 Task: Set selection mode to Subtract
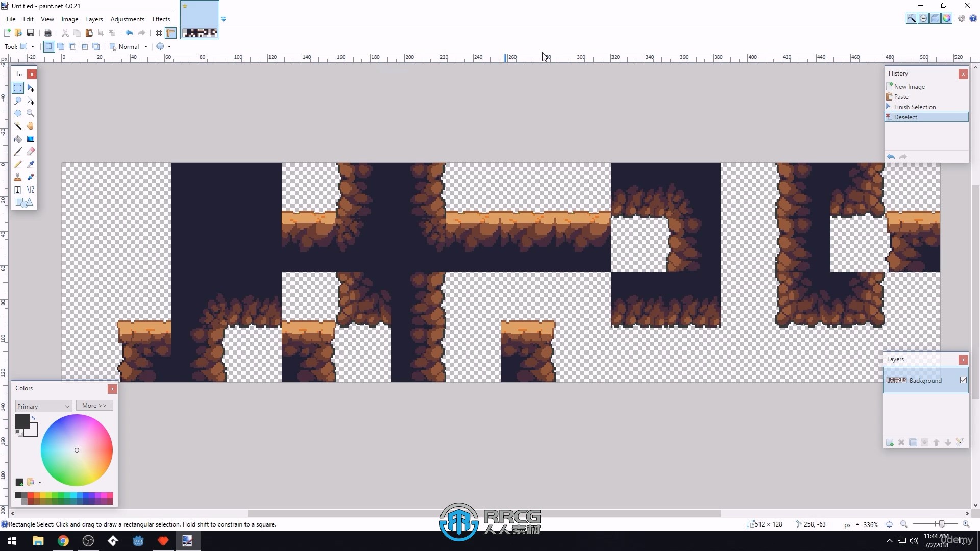[72, 46]
